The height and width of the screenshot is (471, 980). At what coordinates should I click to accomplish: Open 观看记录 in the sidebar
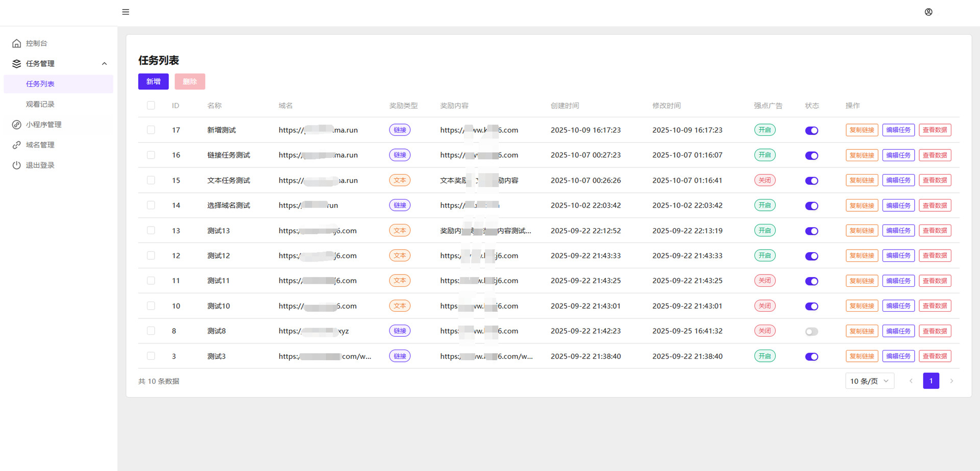coord(40,104)
